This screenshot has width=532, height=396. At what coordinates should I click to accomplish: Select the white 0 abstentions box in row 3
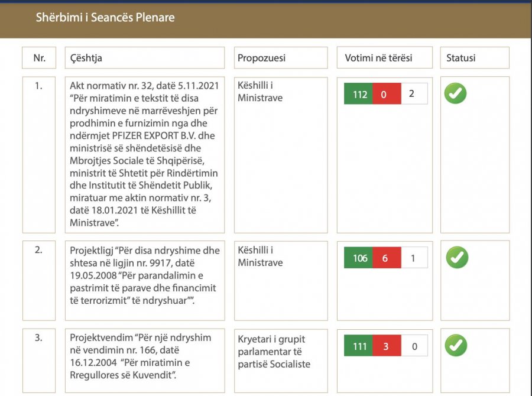(x=414, y=345)
